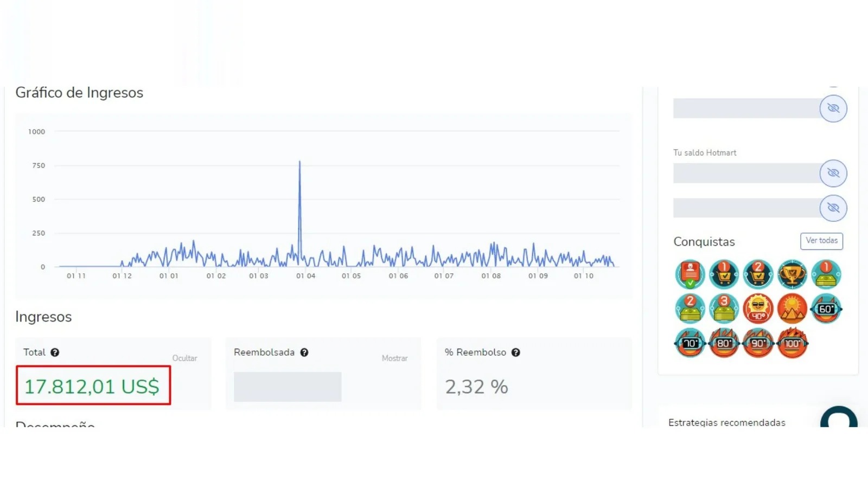The width and height of the screenshot is (868, 488).
Task: Click the money stack badge numbered 2
Action: 690,309
